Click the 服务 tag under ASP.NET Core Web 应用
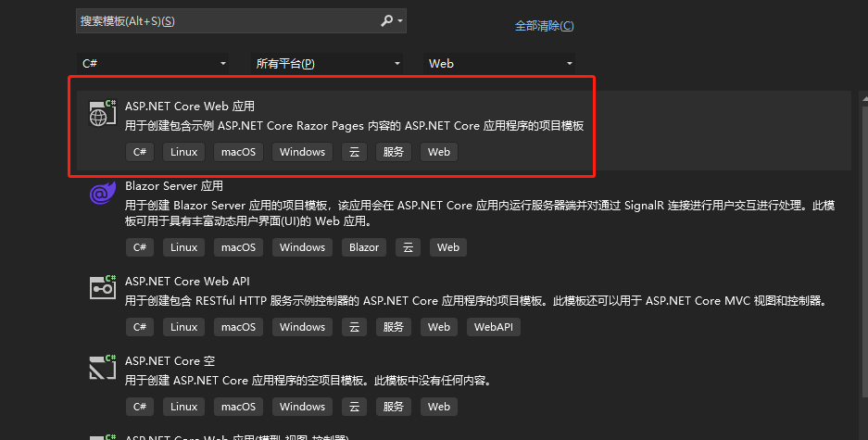This screenshot has height=440, width=868. pyautogui.click(x=394, y=152)
